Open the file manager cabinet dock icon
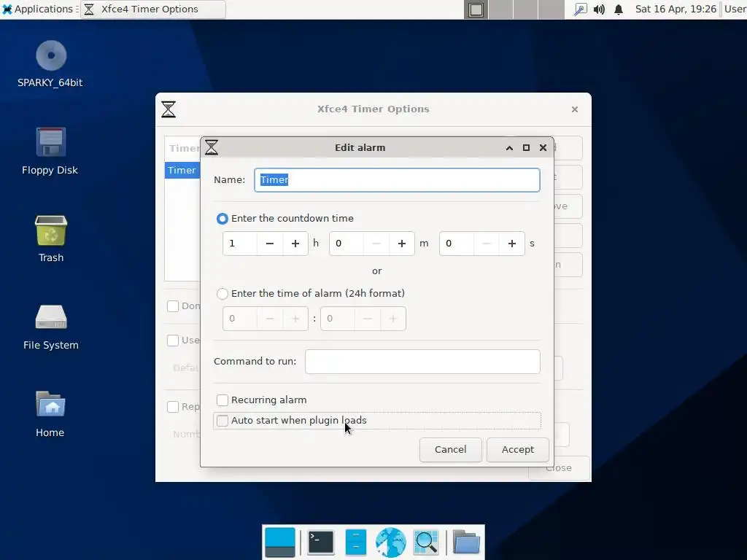The width and height of the screenshot is (747, 560). 355,542
